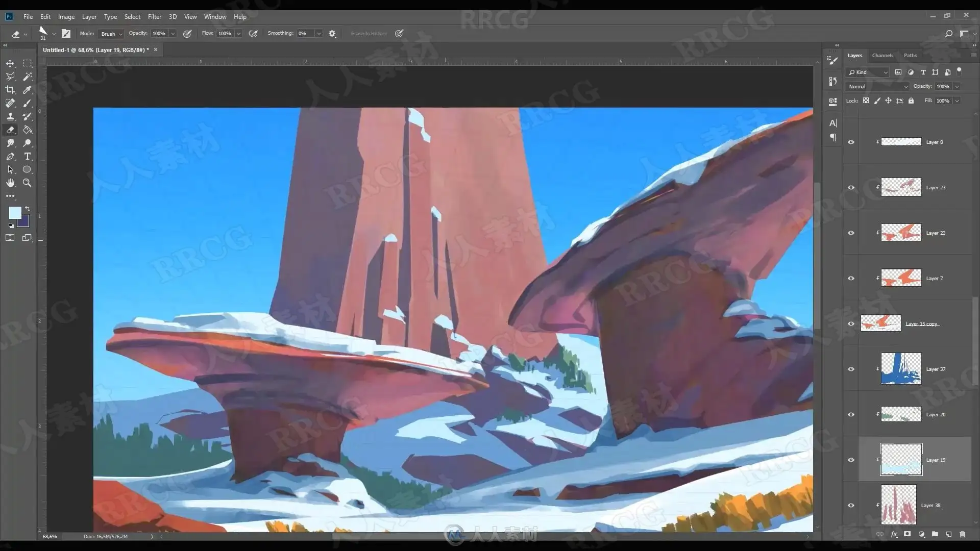Viewport: 980px width, 551px height.
Task: Hide Layer 22 visibility eye
Action: coord(851,233)
